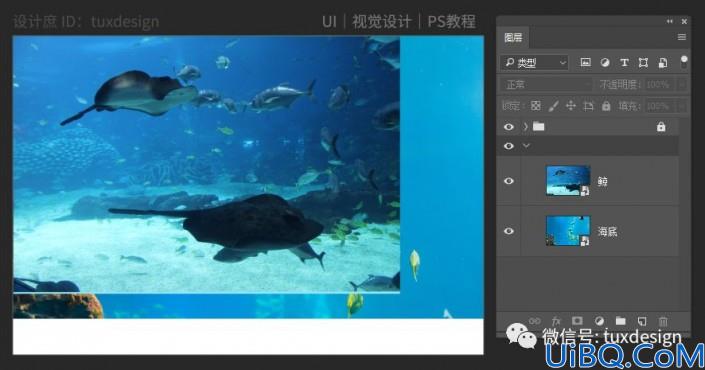Filter layers by shape icon
The image size is (705, 370).
point(643,62)
